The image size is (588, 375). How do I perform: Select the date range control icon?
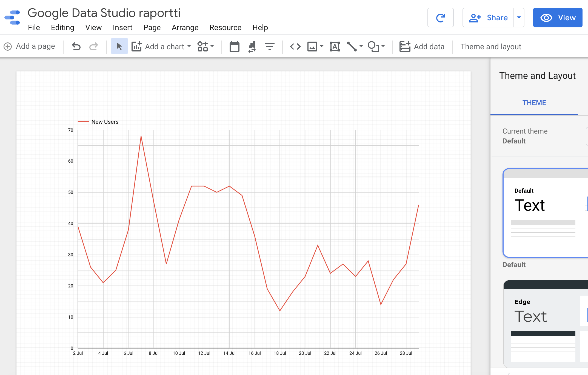(x=234, y=47)
